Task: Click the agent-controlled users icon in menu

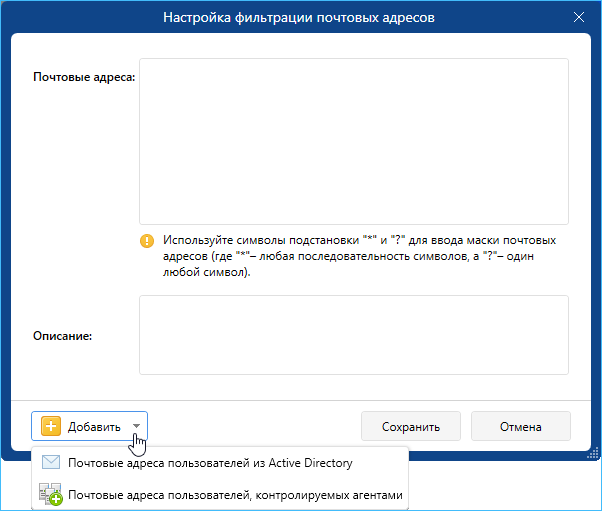Action: (x=50, y=494)
